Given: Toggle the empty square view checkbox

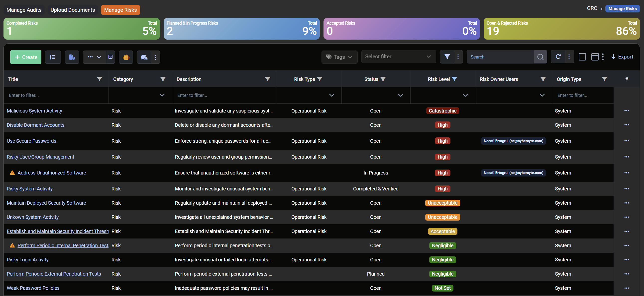Looking at the screenshot, I should (x=582, y=57).
